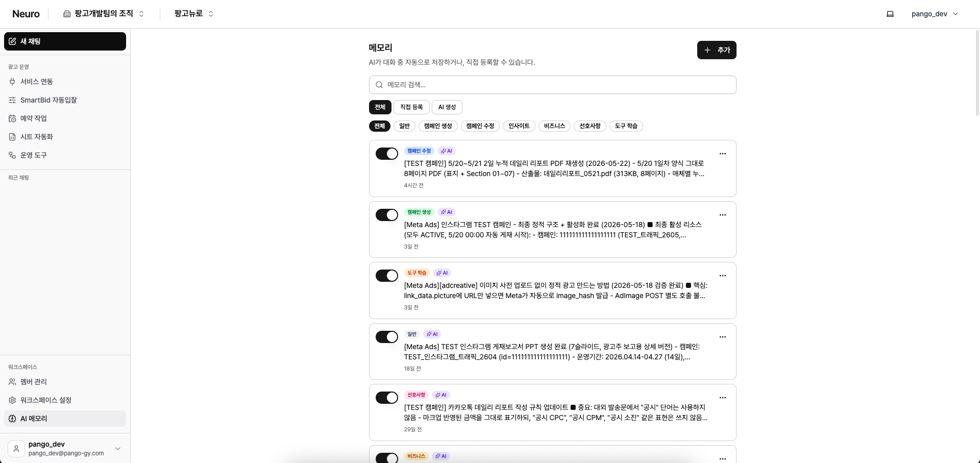980x463 pixels.
Task: Disable the 카카오톡 데일리 리포트 memory toggle
Action: point(387,398)
